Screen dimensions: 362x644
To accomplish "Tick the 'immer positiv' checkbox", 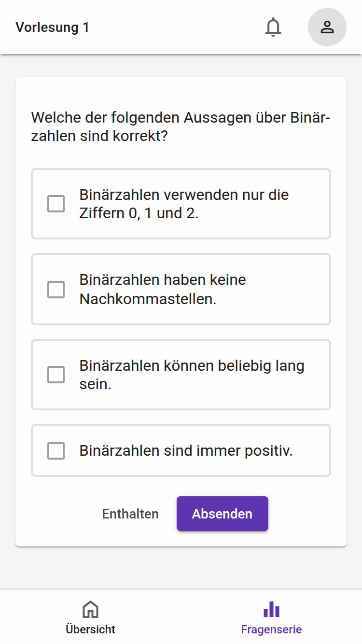I will (56, 450).
